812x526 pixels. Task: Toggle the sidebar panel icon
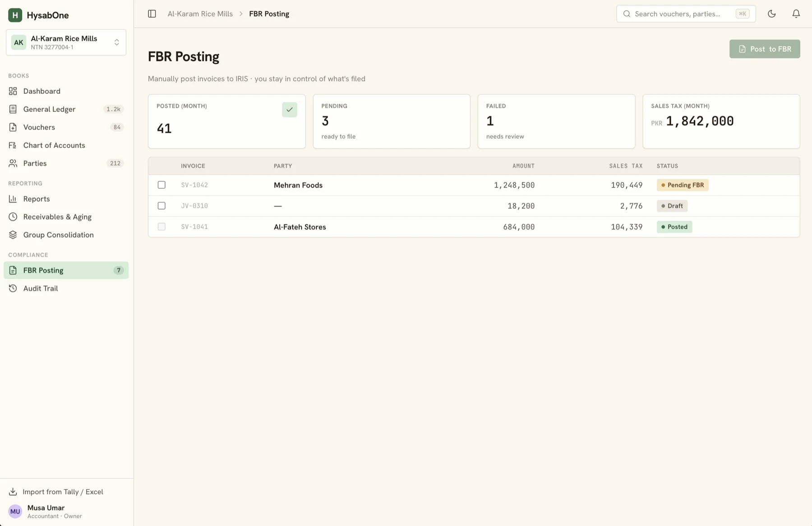152,14
